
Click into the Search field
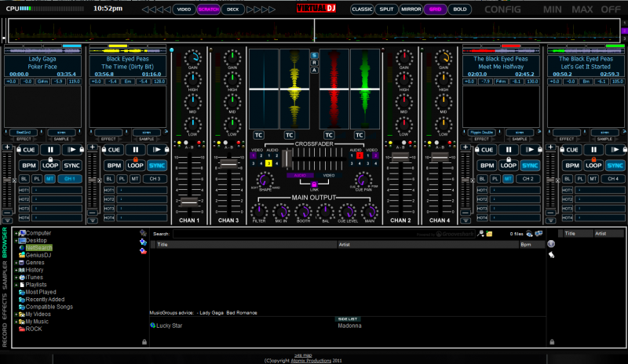click(x=323, y=234)
